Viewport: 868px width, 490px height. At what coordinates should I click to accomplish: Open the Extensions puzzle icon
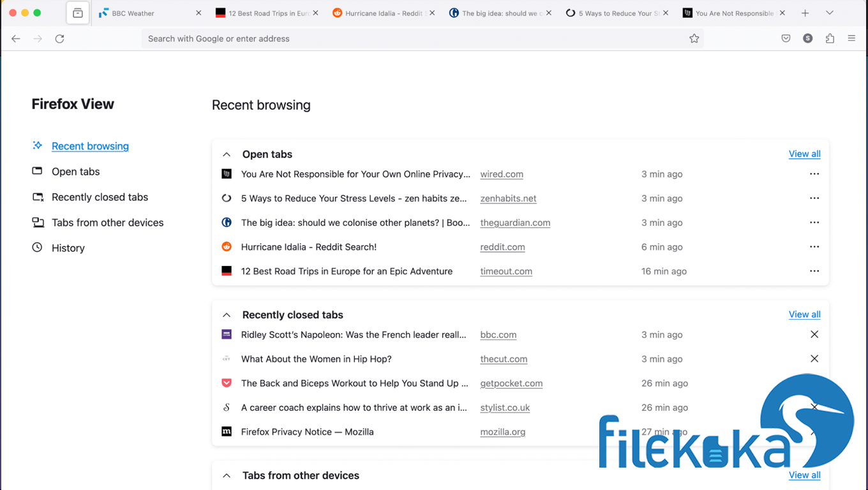(x=830, y=39)
